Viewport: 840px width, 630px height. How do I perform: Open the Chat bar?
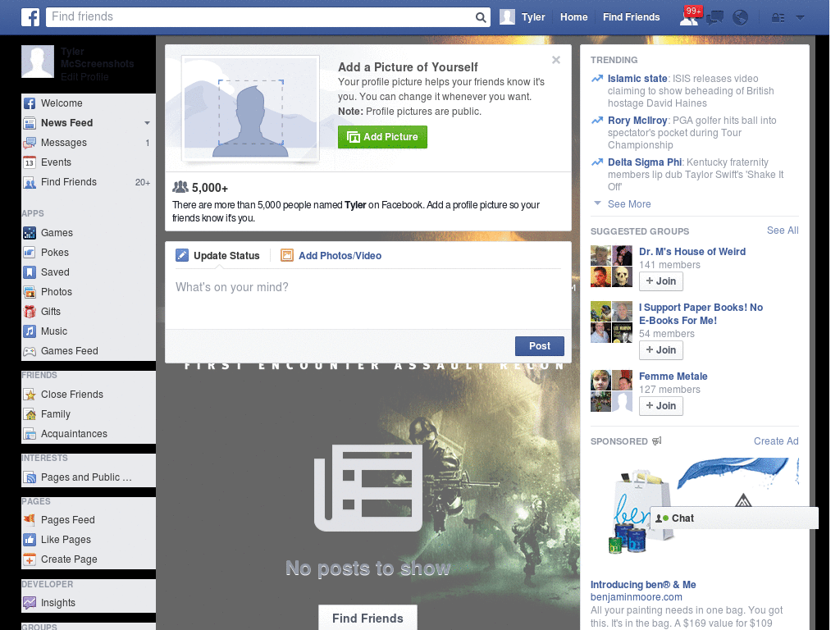click(734, 518)
